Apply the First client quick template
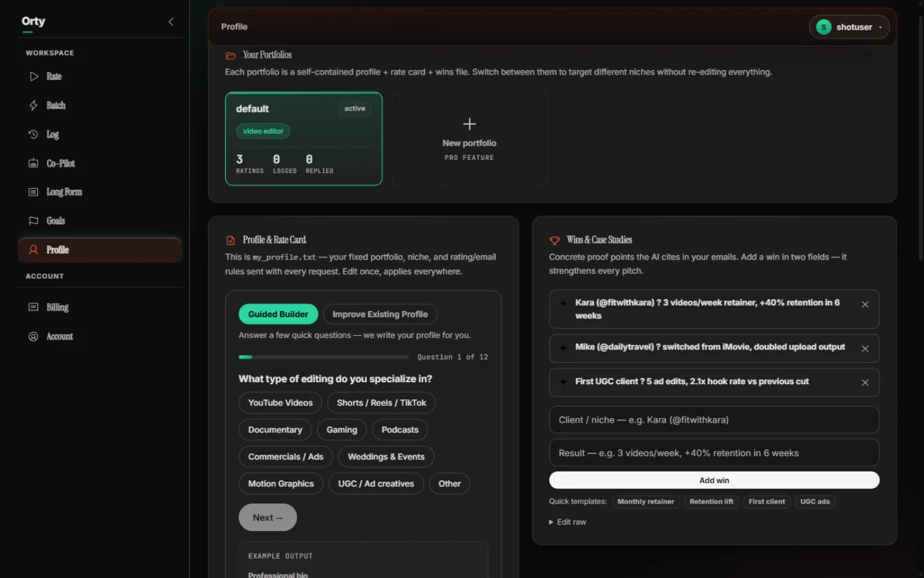Image resolution: width=924 pixels, height=578 pixels. (767, 502)
